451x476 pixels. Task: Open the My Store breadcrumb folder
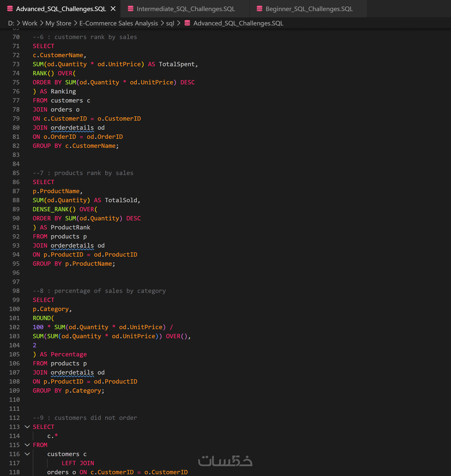coord(58,23)
